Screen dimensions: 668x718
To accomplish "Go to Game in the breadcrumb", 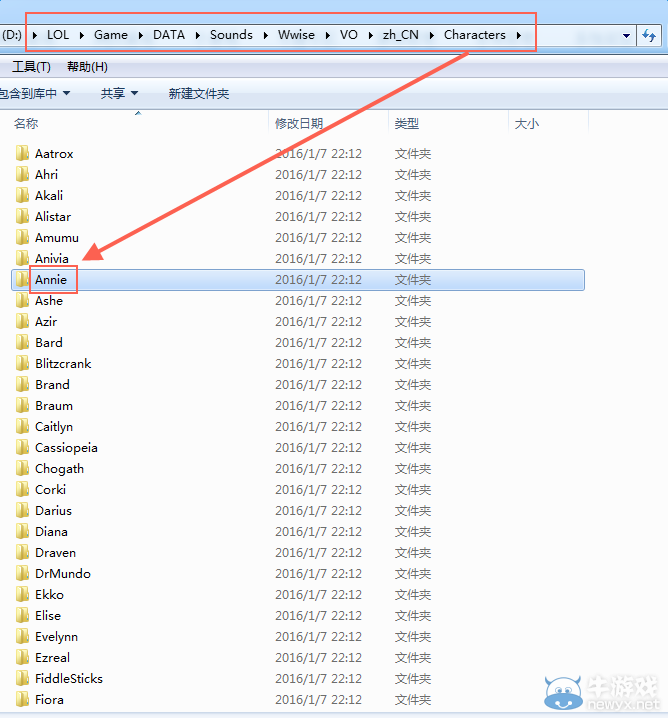I will 111,35.
